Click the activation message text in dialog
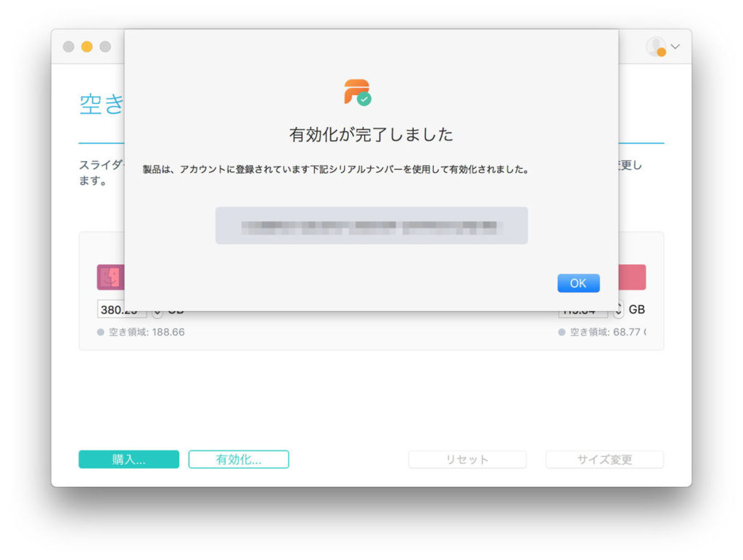Screen dimensions: 743x560 point(336,169)
